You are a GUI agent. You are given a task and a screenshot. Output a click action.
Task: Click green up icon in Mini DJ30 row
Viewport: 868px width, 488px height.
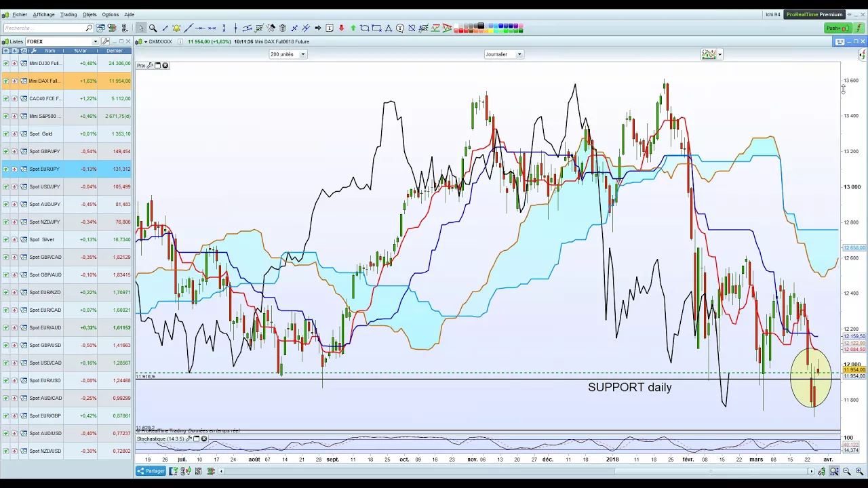coord(6,63)
